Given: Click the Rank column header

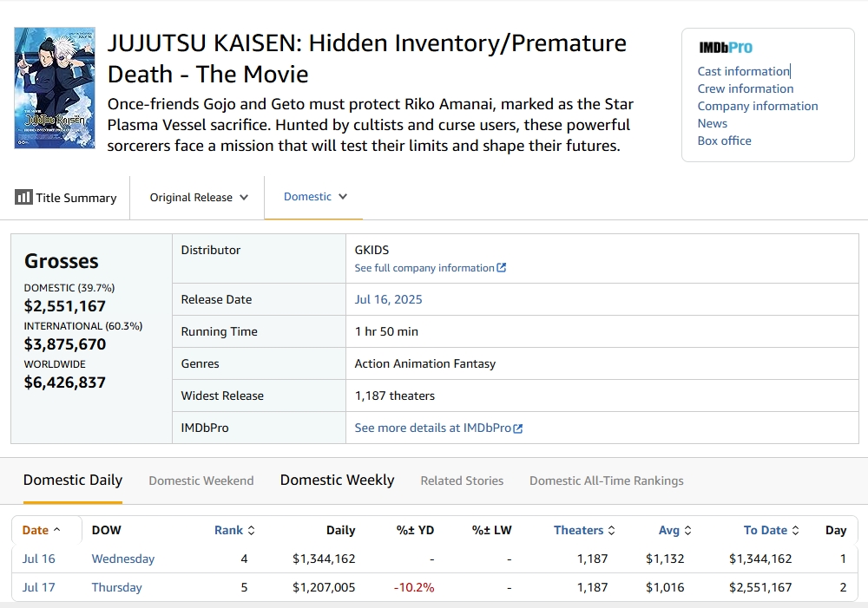Looking at the screenshot, I should point(234,530).
